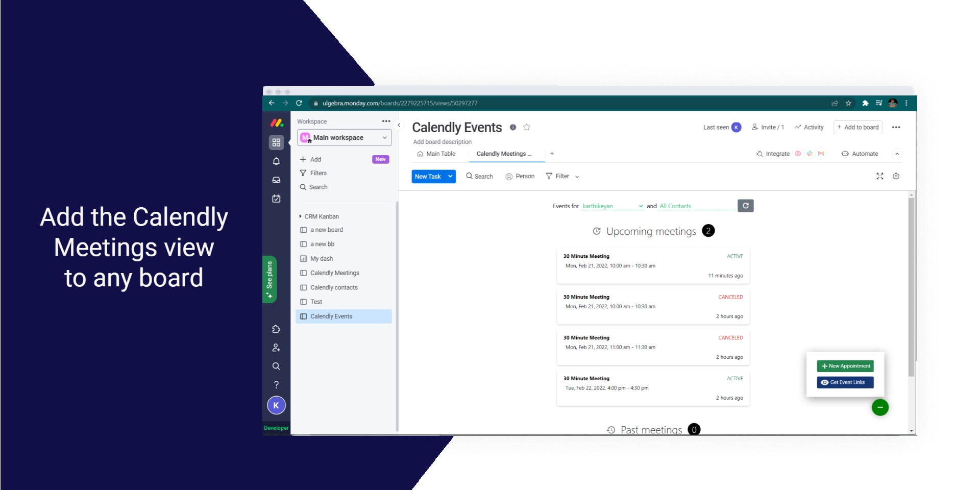Open the All Contacts selector
980x490 pixels.
tap(697, 206)
